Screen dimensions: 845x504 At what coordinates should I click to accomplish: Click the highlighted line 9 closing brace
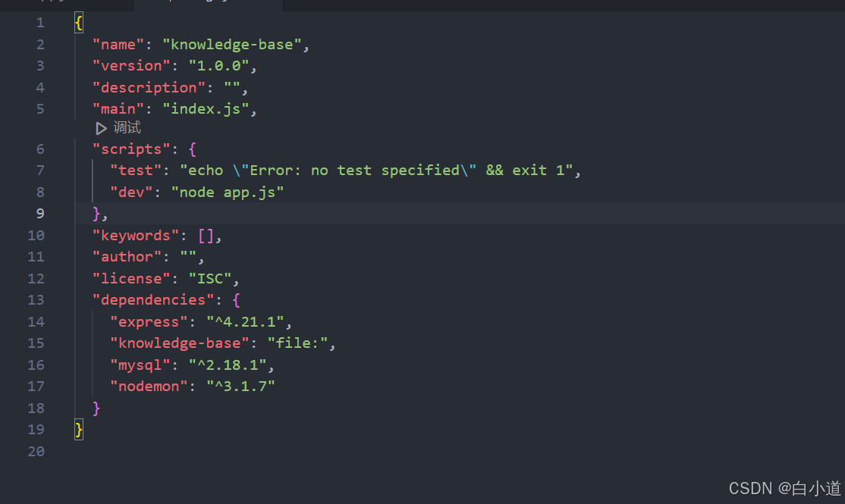point(94,213)
